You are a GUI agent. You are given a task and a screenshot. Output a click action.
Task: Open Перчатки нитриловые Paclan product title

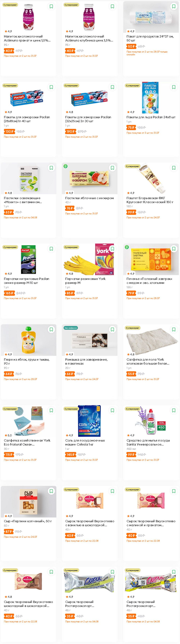click(26, 281)
